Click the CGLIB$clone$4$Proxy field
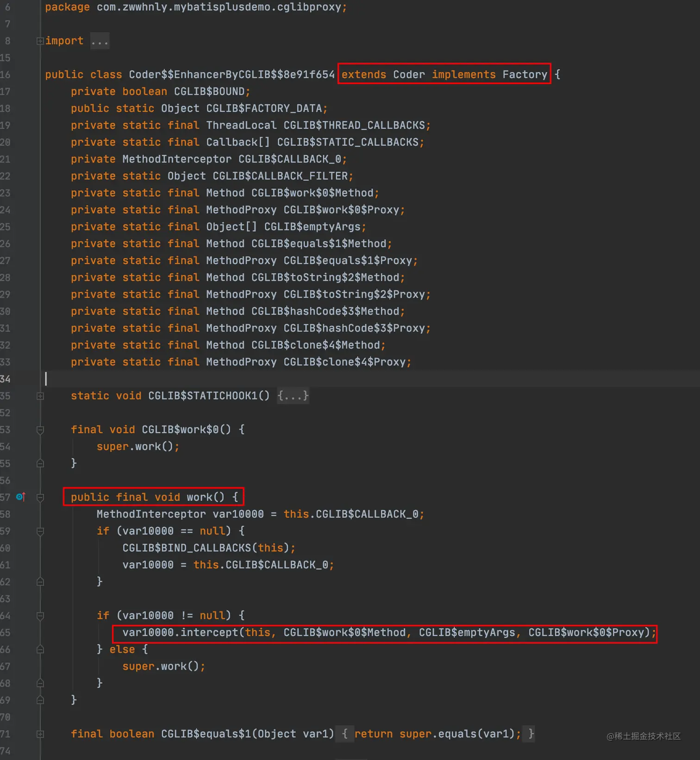Screen dimensions: 700x760 pos(344,362)
